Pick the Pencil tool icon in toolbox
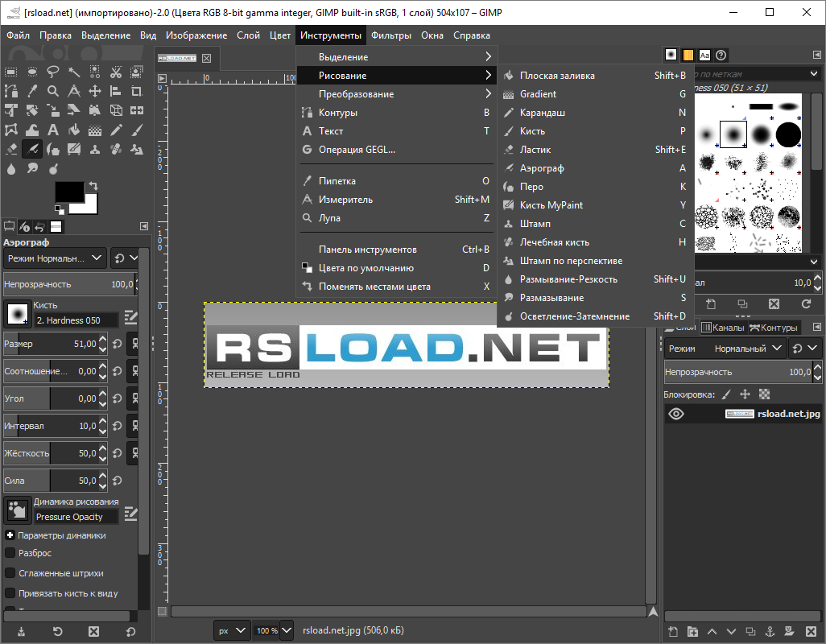This screenshot has height=644, width=826. pyautogui.click(x=116, y=130)
